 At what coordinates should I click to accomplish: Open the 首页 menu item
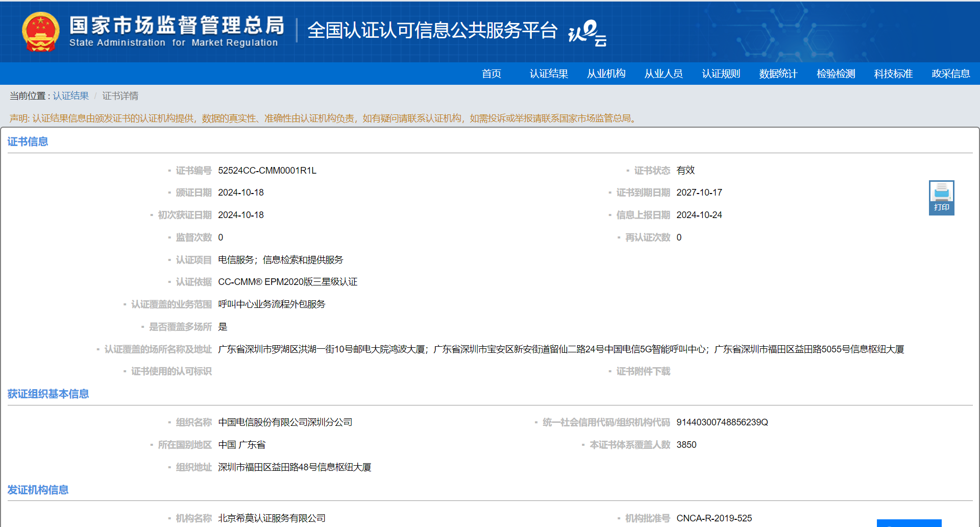[x=491, y=74]
